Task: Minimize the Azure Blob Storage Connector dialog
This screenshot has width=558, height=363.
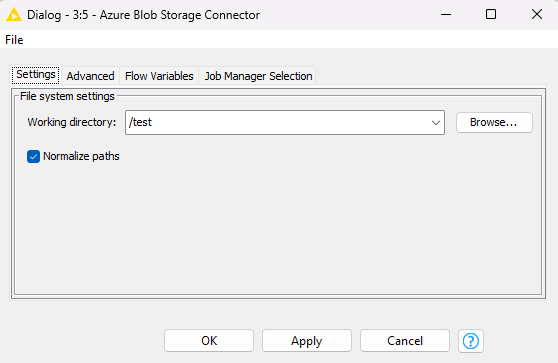Action: pyautogui.click(x=446, y=15)
